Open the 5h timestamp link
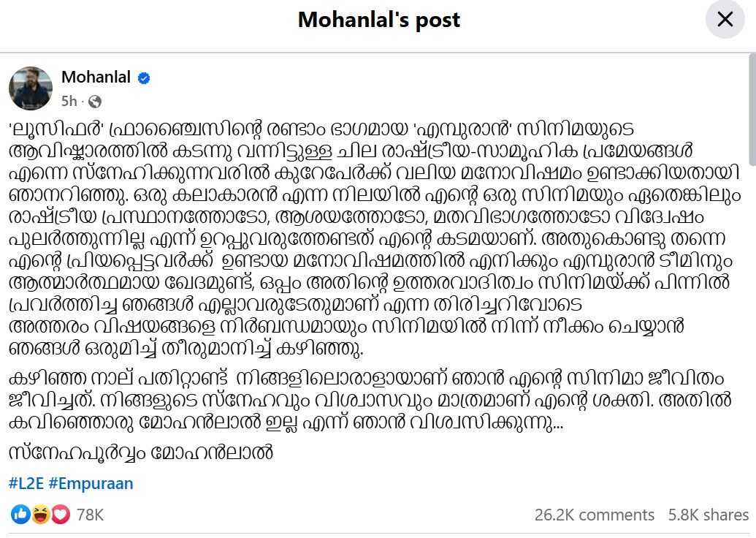Viewport: 756px width, 538px height. [69, 101]
